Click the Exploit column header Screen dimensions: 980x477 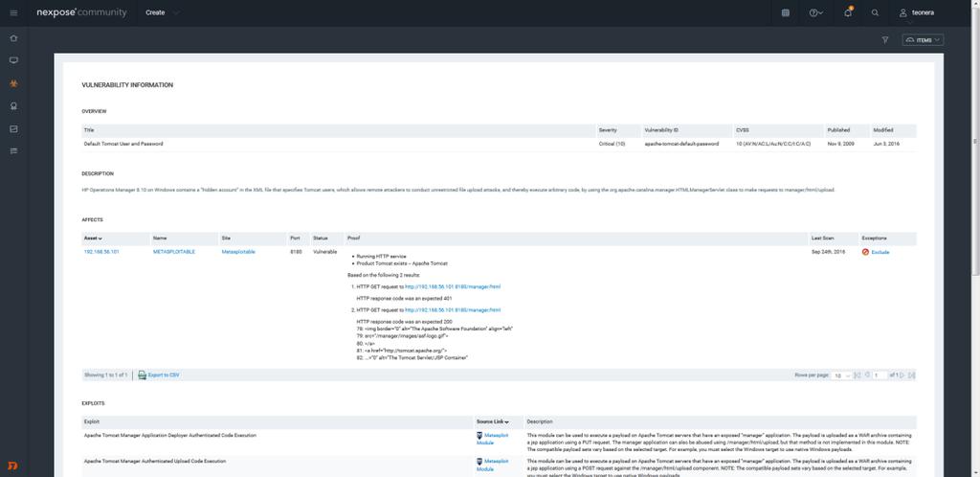coord(91,422)
